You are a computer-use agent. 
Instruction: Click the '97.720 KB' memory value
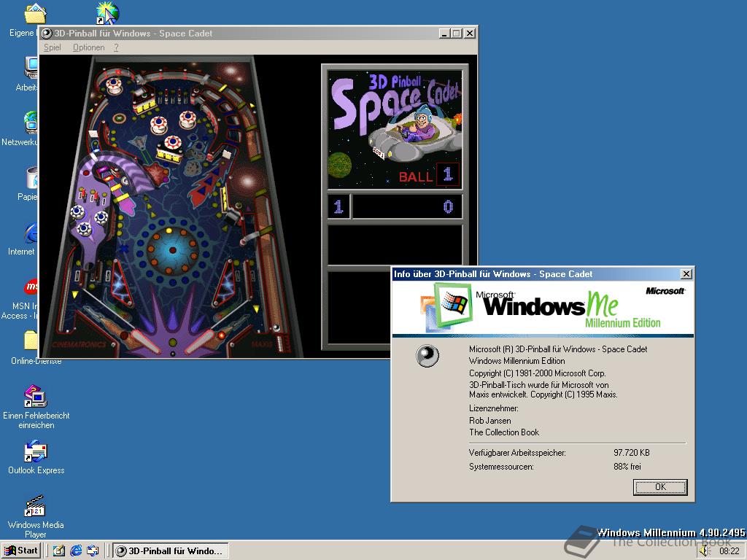click(631, 452)
